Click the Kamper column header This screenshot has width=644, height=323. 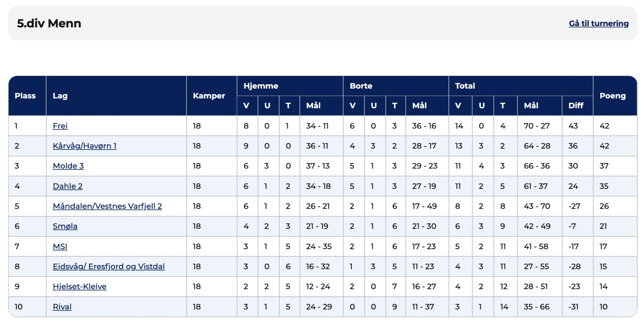(209, 96)
